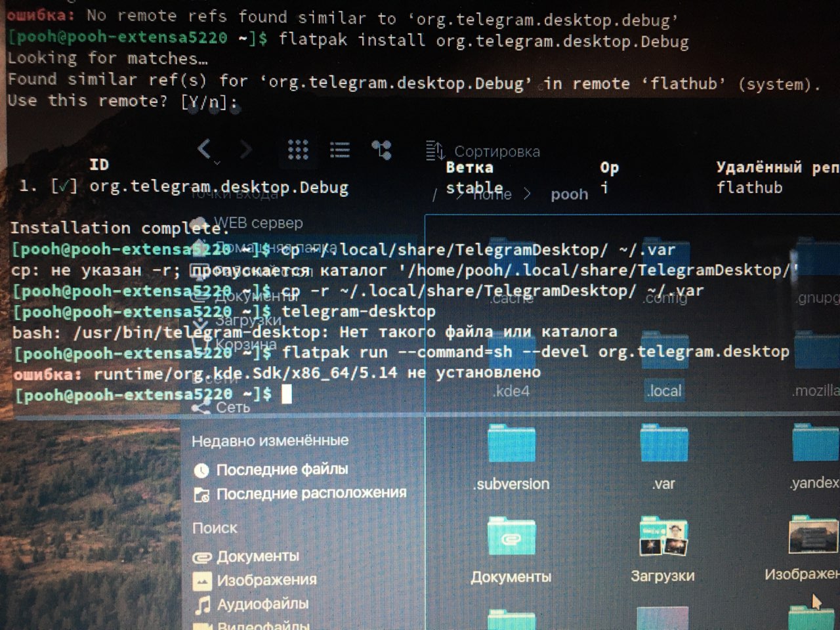Click the '[✓]' mark in terminal row 1
Viewport: 840px width, 630px height.
coord(64,186)
